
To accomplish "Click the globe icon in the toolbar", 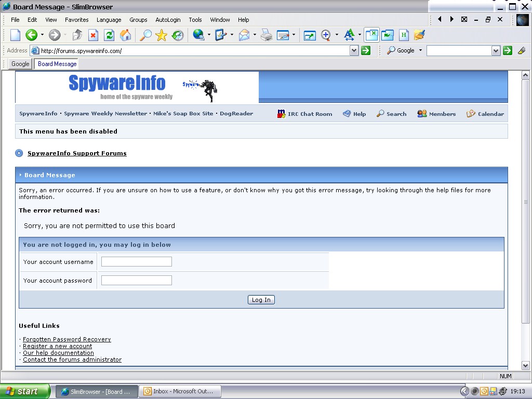I will click(198, 35).
